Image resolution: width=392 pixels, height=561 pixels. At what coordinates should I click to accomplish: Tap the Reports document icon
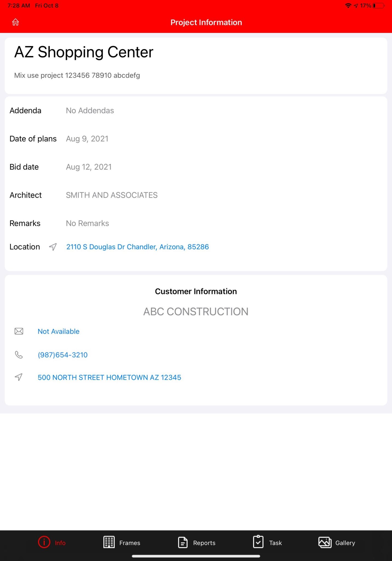click(182, 543)
